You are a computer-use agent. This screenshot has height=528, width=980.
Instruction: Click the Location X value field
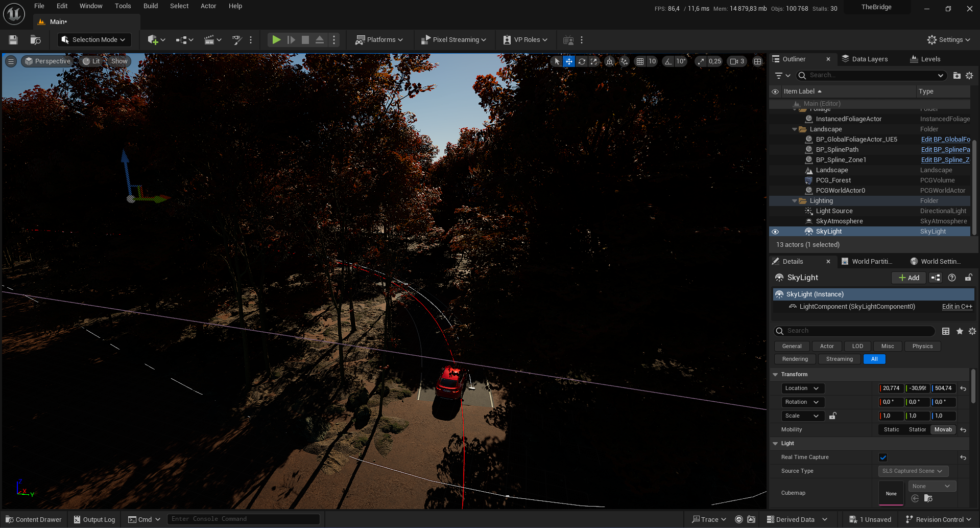point(891,388)
